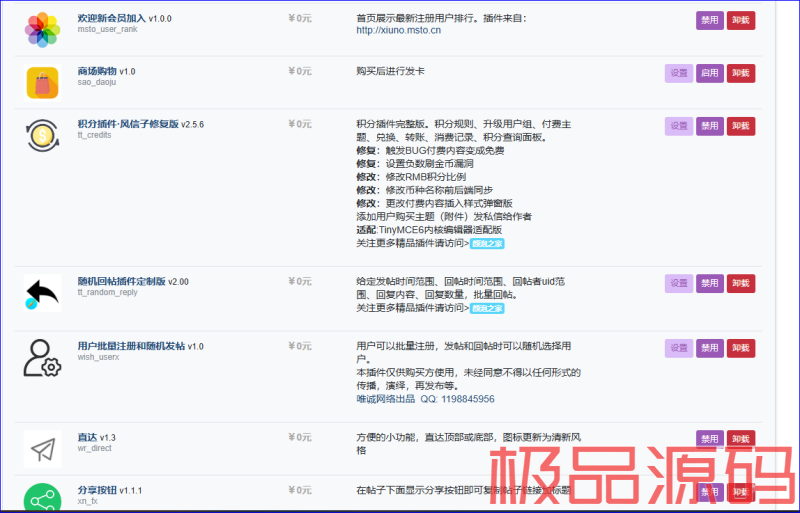Disable the 随机回帖插件定制版 plugin
Screen dimensions: 800x513
710,283
